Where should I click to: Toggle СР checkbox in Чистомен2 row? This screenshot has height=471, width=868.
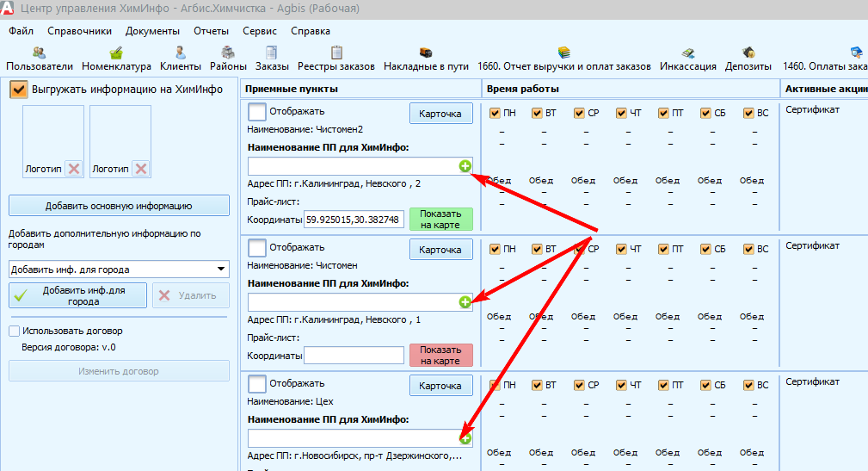coord(579,113)
